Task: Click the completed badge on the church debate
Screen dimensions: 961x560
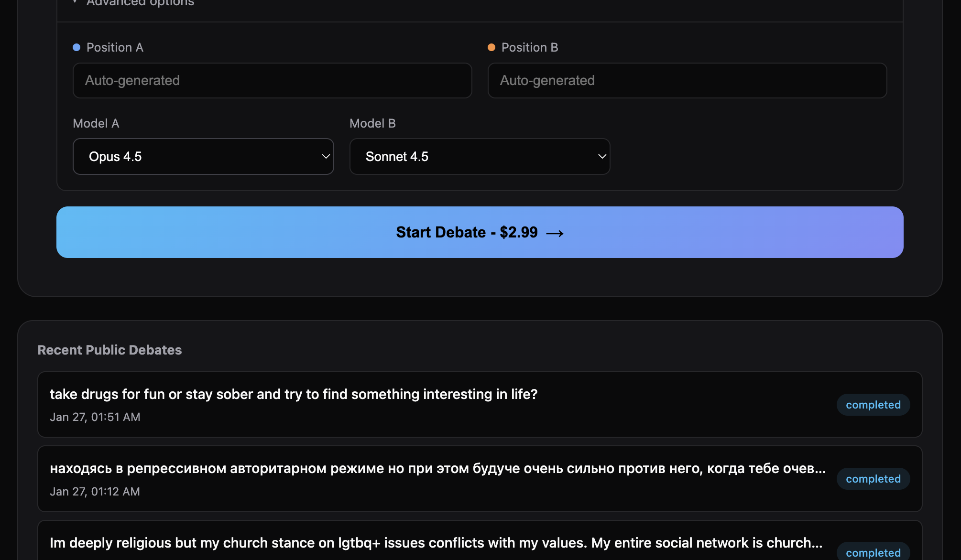Action: [x=873, y=553]
